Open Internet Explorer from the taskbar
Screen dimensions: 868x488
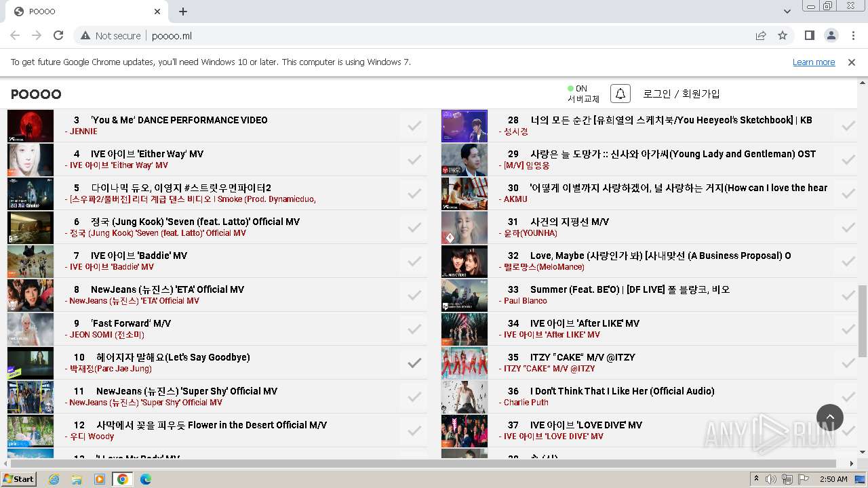(54, 479)
